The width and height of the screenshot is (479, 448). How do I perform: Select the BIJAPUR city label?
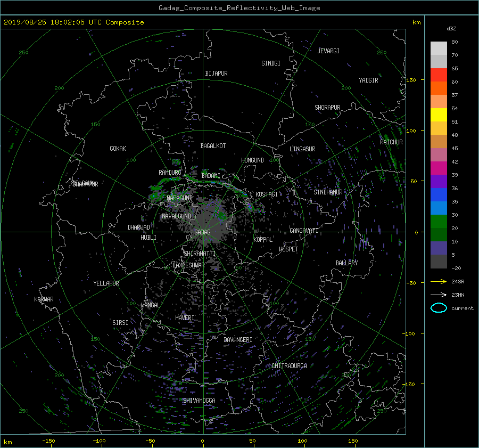(x=216, y=74)
